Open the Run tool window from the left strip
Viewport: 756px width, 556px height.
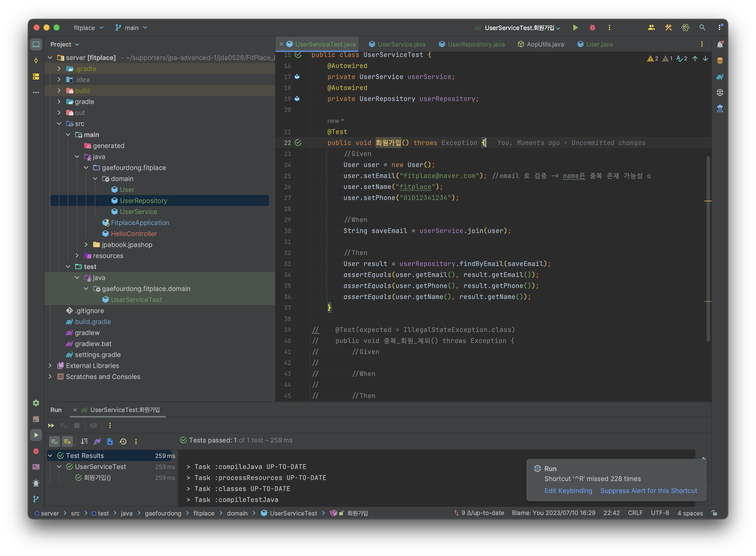(x=36, y=435)
